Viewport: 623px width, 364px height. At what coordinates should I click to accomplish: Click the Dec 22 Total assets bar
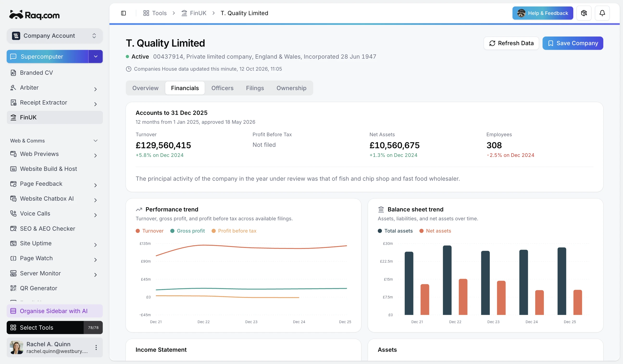447,280
